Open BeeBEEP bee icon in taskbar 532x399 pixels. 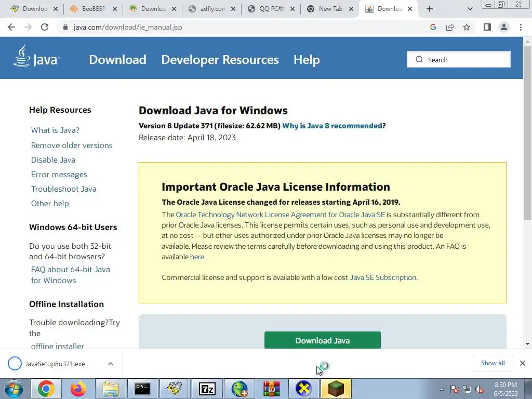174,389
